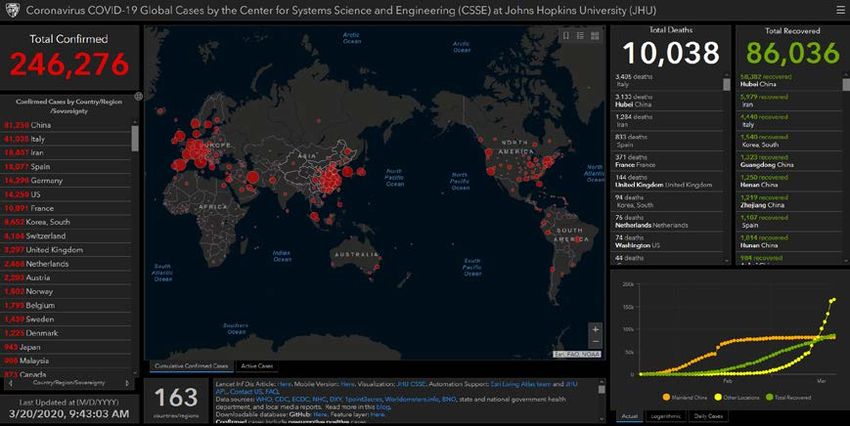Select the Logarithmic chart tab
The height and width of the screenshot is (426, 850).
point(665,416)
